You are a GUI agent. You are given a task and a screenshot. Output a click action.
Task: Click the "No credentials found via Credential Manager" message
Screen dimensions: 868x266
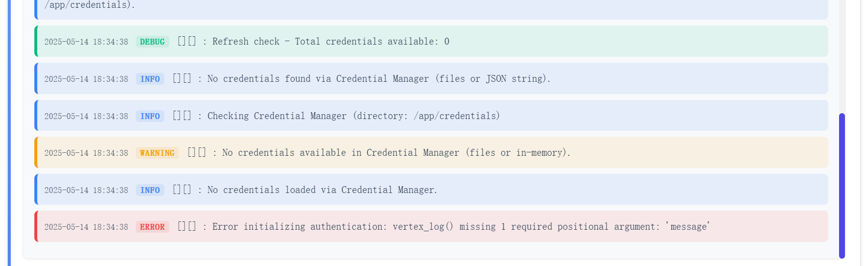(x=379, y=79)
